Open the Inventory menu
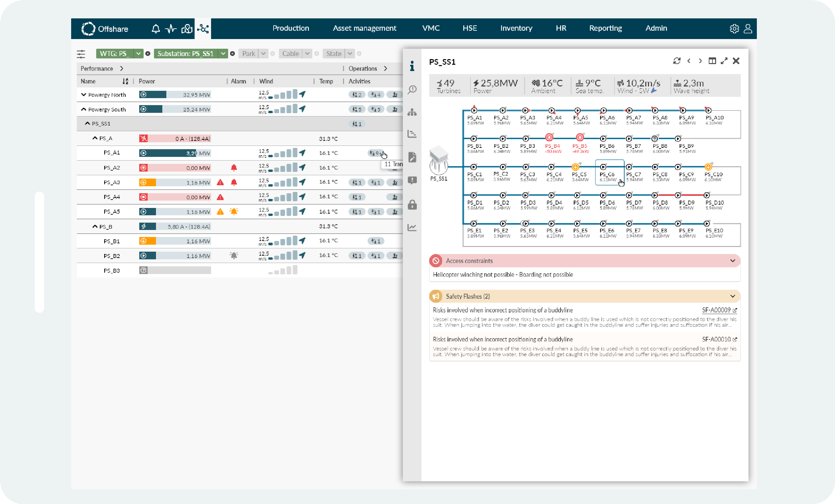Viewport: 835px width, 504px height. 516,28
